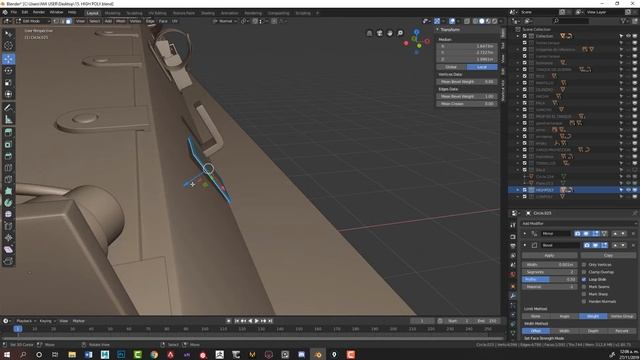Screen dimensions: 640x360
Task: Set Limit Method to Angle
Action: point(564,316)
